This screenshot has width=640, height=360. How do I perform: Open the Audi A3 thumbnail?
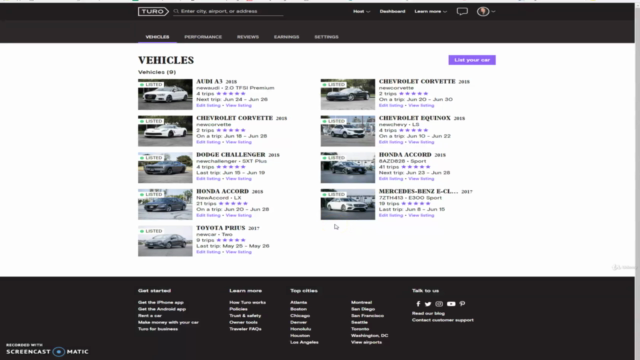[x=165, y=94]
